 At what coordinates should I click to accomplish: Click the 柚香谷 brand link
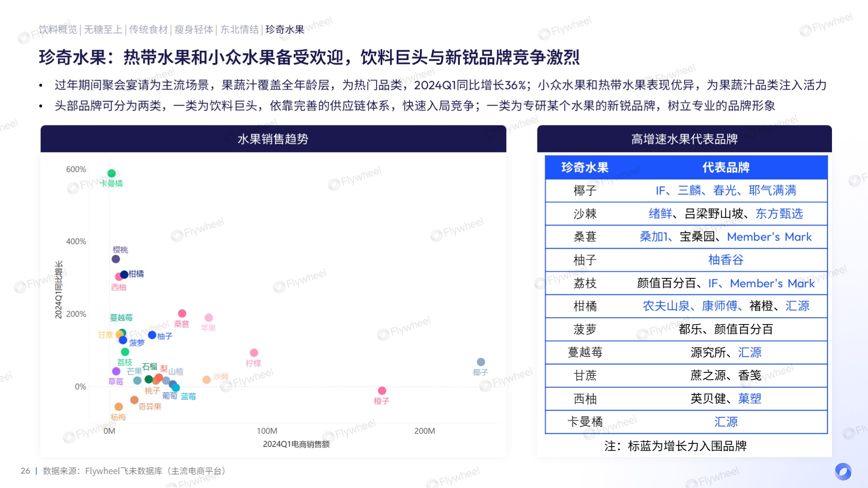click(726, 260)
